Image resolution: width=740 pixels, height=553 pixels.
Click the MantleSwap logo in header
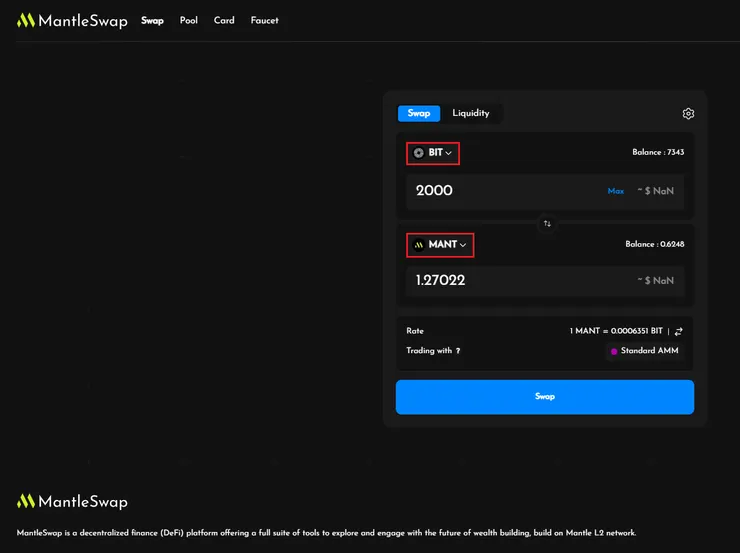point(72,21)
